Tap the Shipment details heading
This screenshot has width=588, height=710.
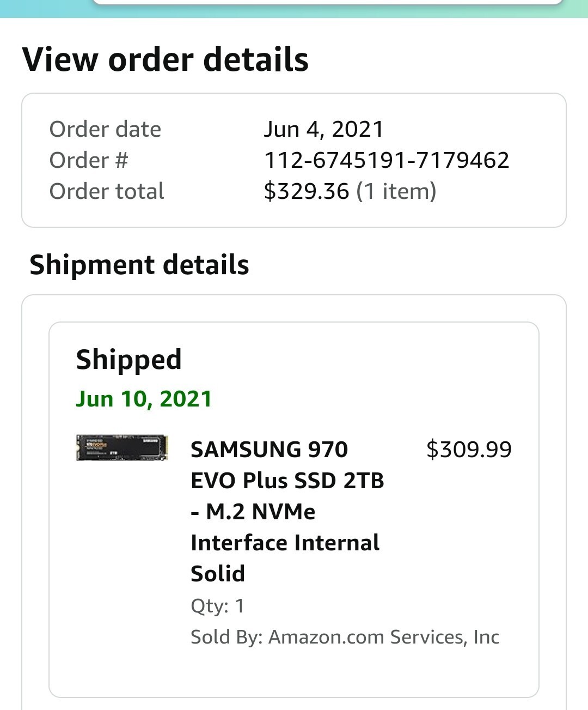[139, 265]
